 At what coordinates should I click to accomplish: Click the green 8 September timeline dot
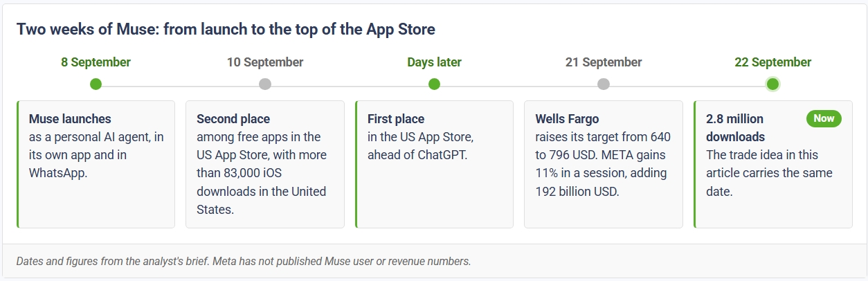(96, 84)
